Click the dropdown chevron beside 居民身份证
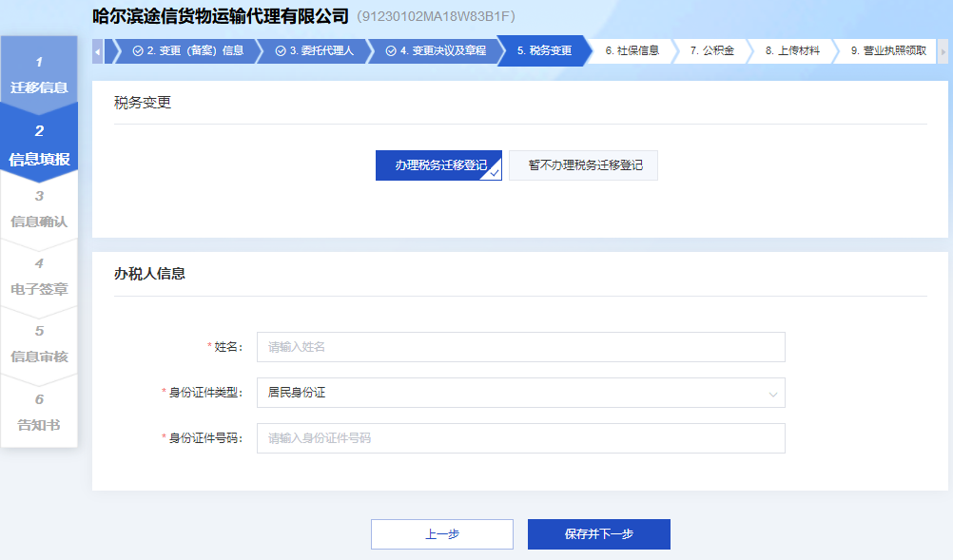The width and height of the screenshot is (953, 560). pos(772,394)
